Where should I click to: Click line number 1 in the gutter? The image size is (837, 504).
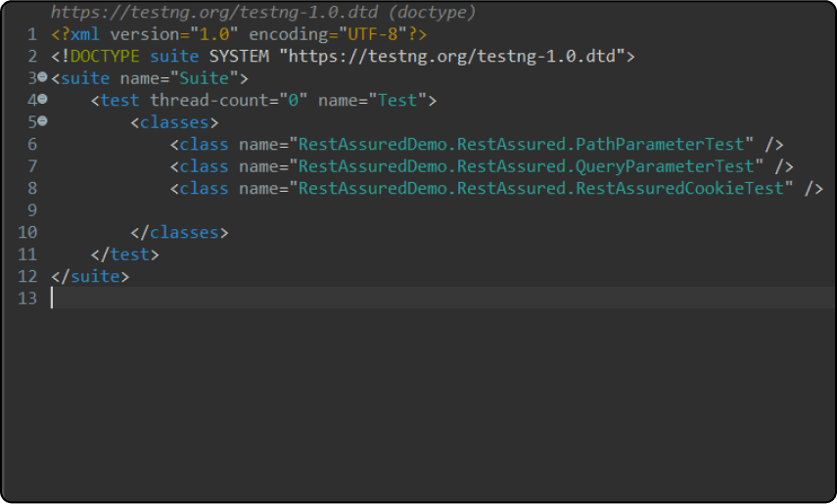[x=32, y=34]
